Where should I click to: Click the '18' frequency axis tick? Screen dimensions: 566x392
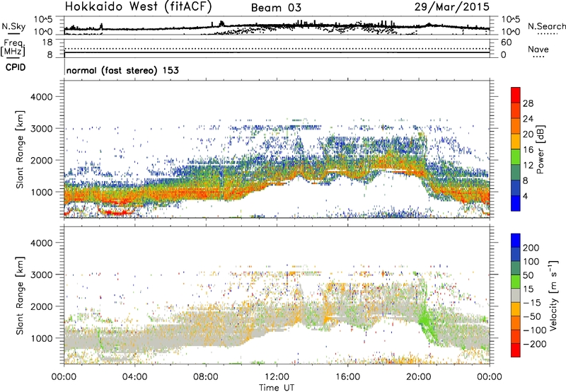click(47, 42)
